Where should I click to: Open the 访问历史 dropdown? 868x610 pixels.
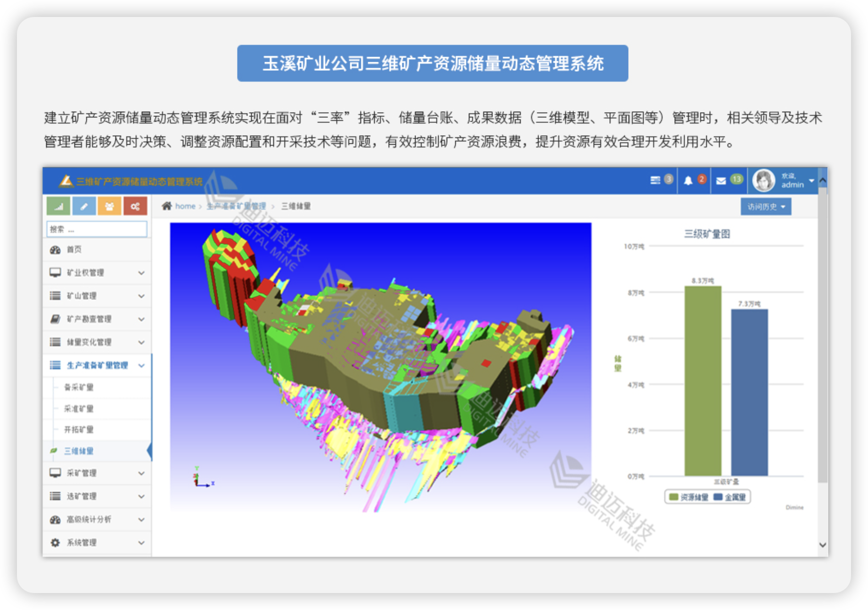[766, 206]
